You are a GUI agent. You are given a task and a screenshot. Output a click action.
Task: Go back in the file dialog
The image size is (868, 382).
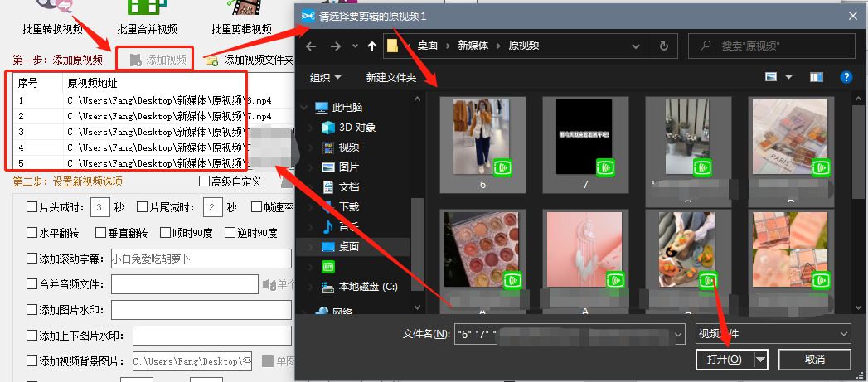(311, 46)
